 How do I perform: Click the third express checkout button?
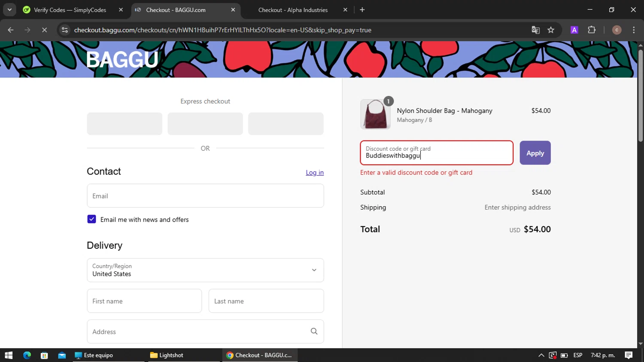(x=286, y=124)
